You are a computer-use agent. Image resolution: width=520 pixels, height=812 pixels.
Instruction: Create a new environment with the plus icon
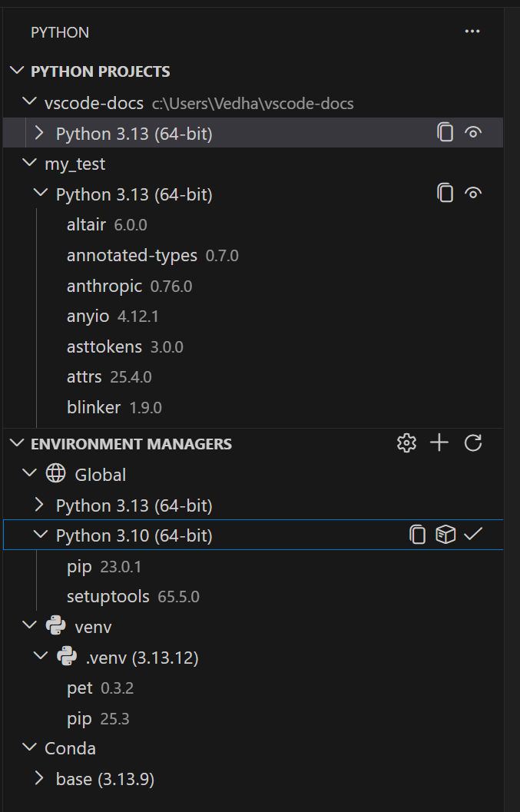pyautogui.click(x=439, y=442)
